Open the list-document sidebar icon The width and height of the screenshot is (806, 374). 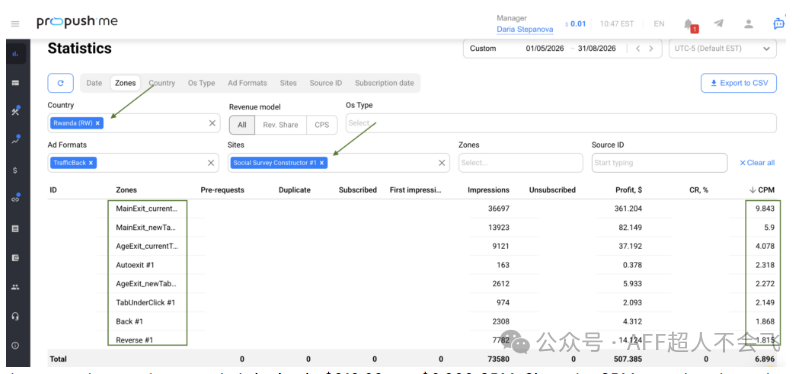pos(15,229)
